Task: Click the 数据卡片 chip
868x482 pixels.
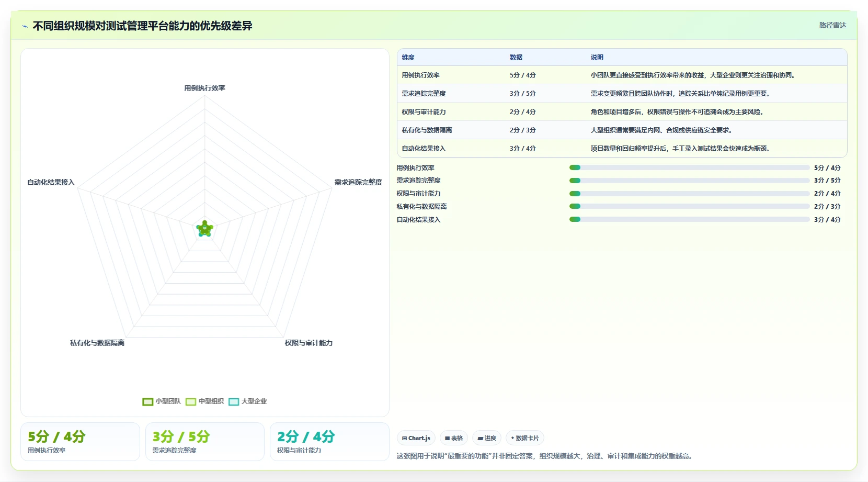Action: 525,438
